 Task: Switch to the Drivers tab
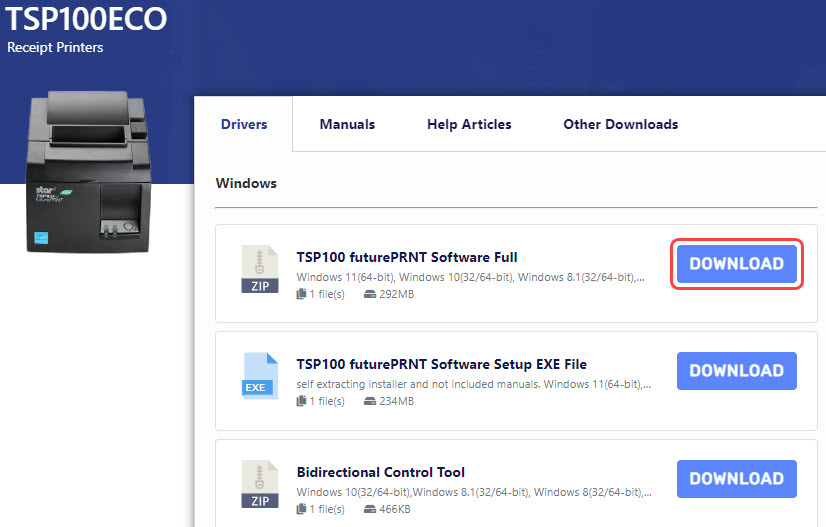pos(244,124)
